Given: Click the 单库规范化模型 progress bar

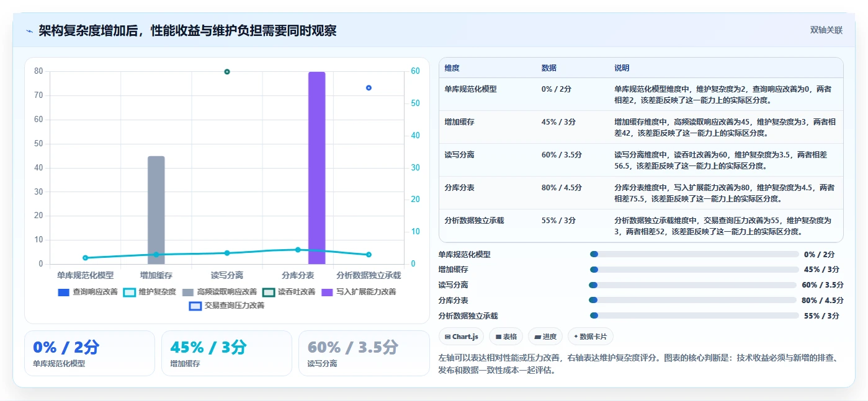Looking at the screenshot, I should point(694,254).
